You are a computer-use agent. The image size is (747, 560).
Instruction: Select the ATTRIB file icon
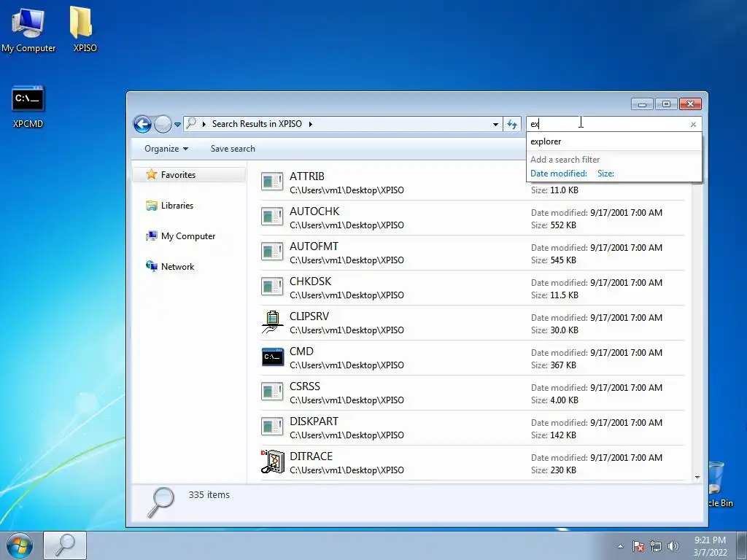point(272,182)
